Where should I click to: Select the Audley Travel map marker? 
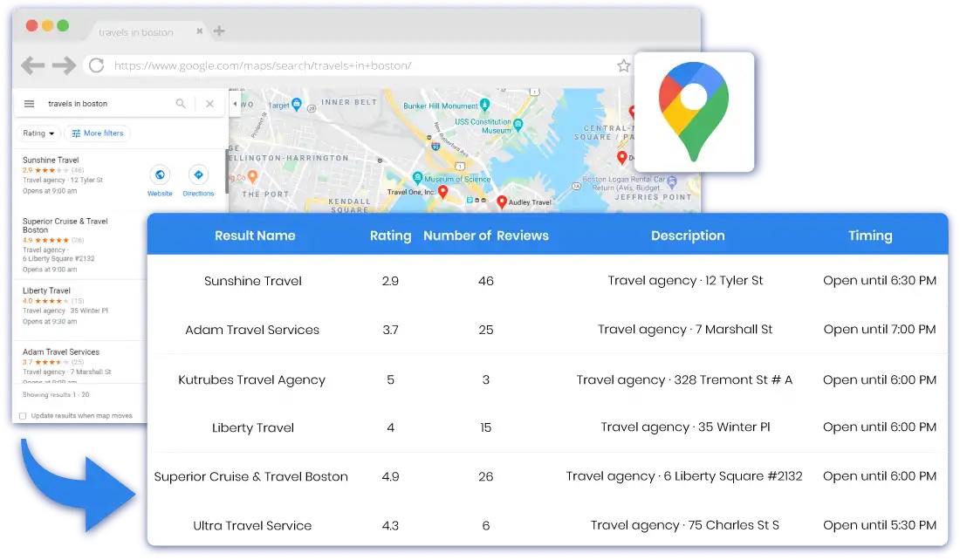point(502,201)
